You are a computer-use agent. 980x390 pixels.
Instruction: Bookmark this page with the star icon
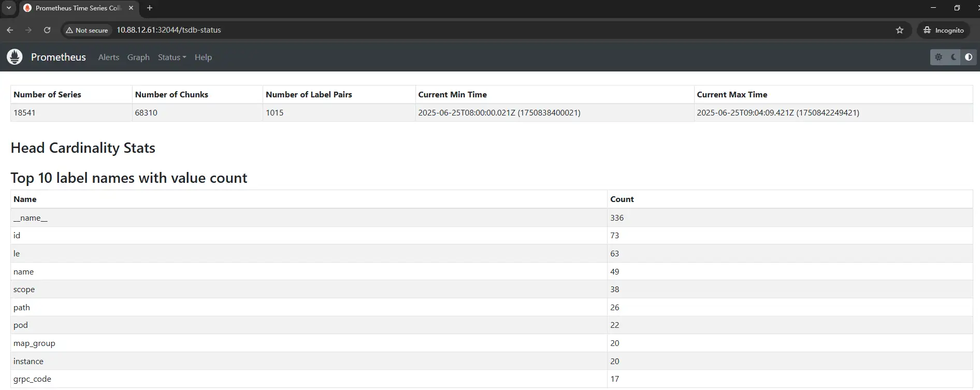[x=899, y=30]
